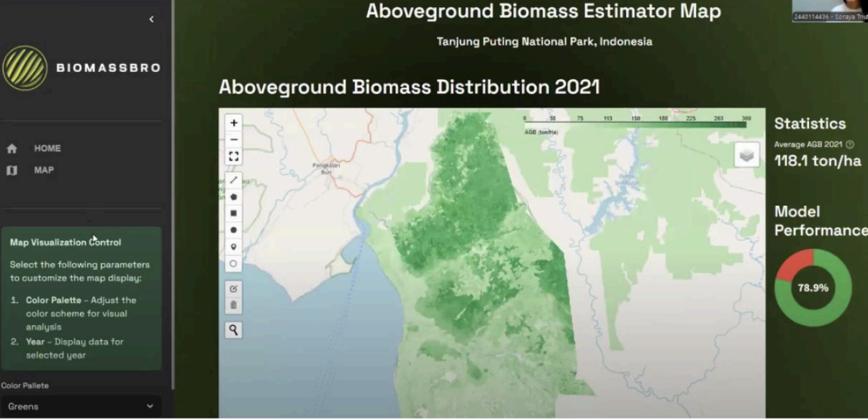Click Tanjung Puting National Park subtitle
Screen dimensions: 868x420
point(544,42)
